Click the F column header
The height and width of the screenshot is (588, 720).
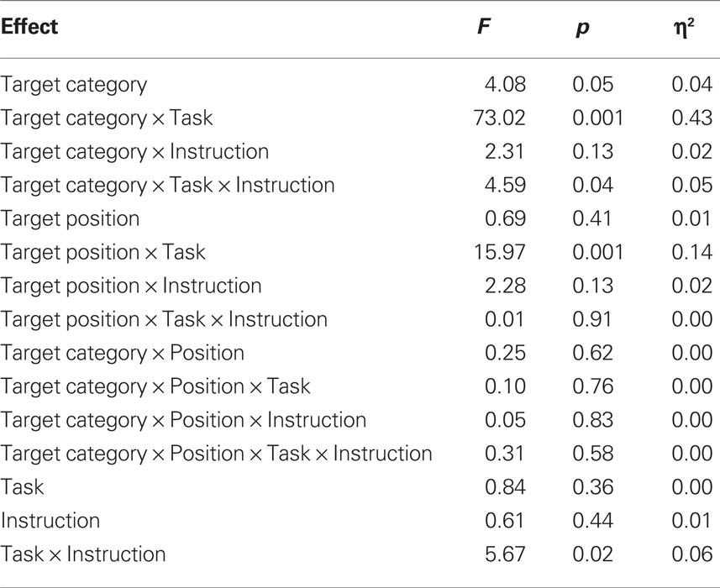(x=485, y=26)
